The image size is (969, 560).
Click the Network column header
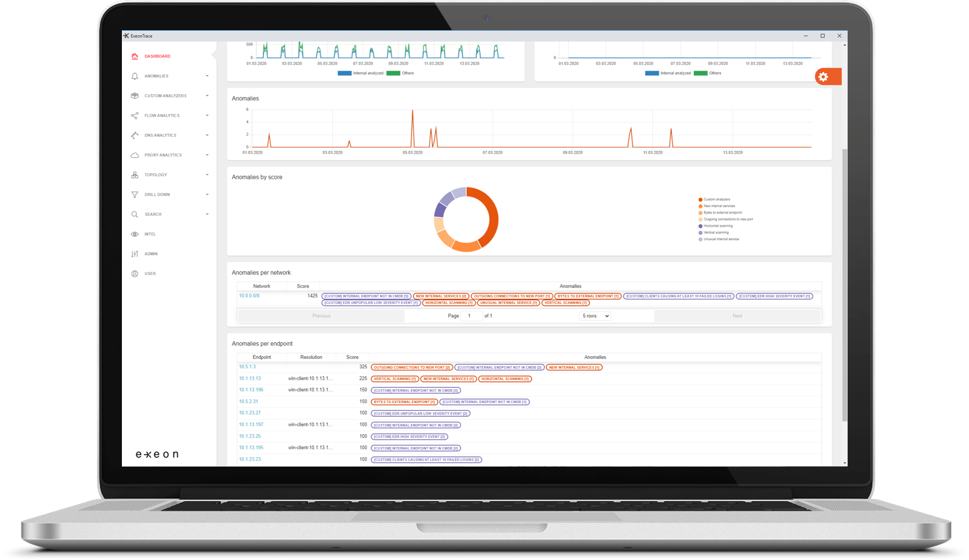[x=262, y=287]
